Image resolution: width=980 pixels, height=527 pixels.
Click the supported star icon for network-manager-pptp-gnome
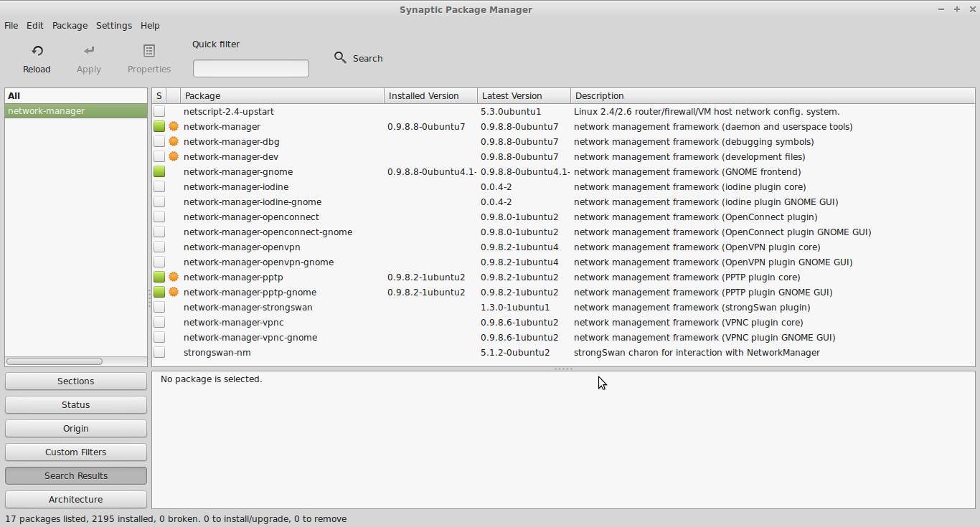[173, 292]
